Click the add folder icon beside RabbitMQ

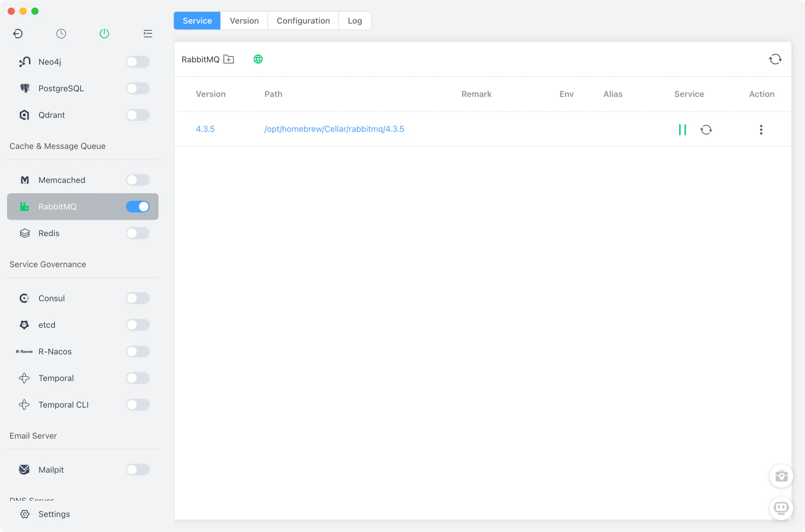[229, 59]
